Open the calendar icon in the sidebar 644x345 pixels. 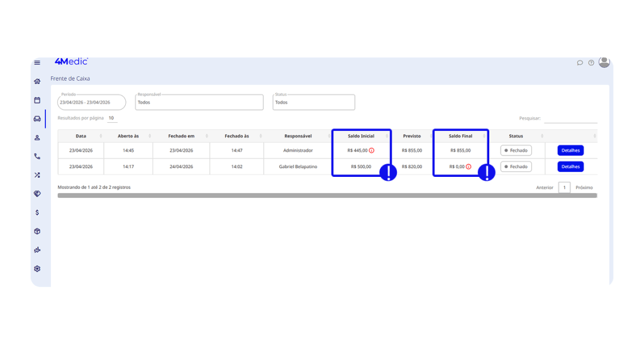37,100
